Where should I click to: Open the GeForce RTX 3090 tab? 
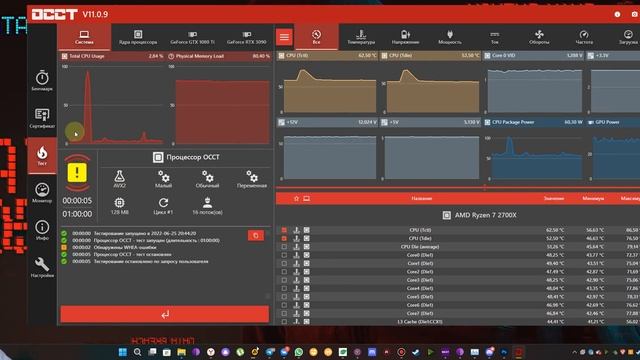(x=247, y=37)
